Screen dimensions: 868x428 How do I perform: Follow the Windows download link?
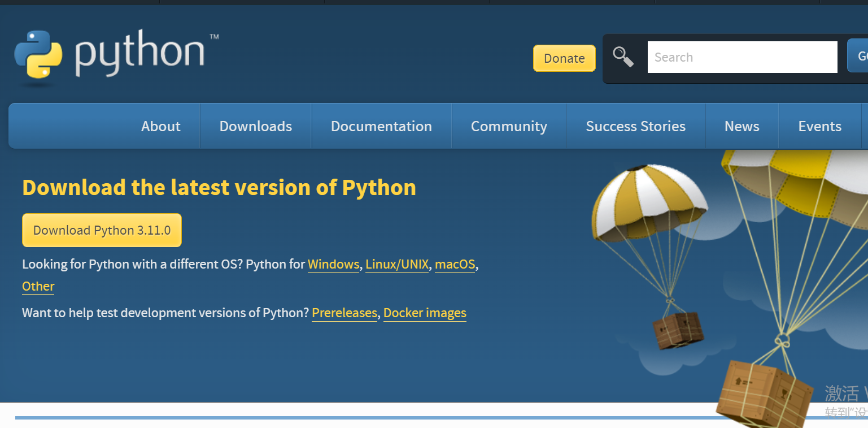[333, 264]
